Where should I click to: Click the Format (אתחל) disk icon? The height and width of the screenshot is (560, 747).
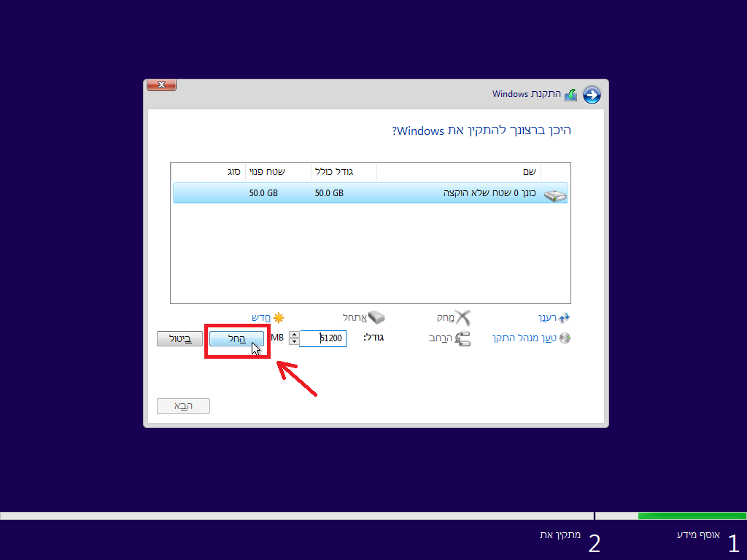[376, 317]
